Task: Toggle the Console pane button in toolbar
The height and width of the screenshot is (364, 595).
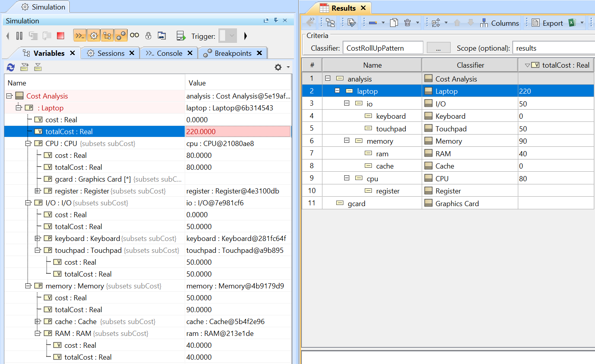Action: pyautogui.click(x=80, y=36)
